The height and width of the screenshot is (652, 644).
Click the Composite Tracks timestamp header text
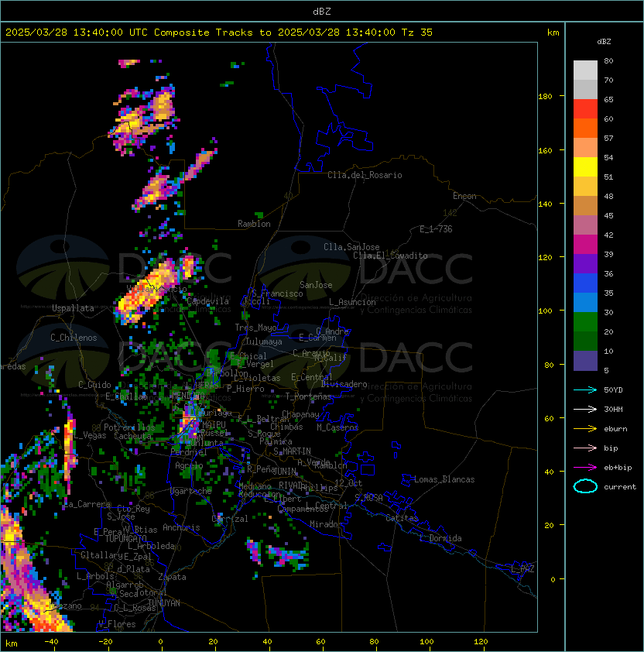tap(219, 33)
